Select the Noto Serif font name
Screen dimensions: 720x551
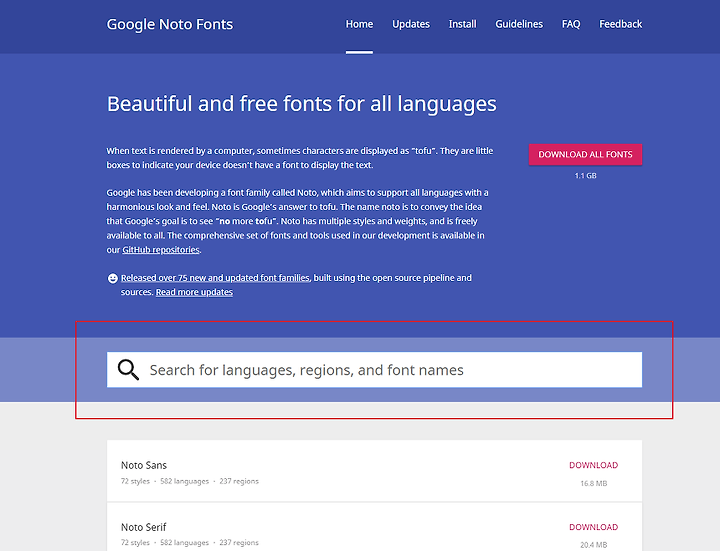[144, 527]
